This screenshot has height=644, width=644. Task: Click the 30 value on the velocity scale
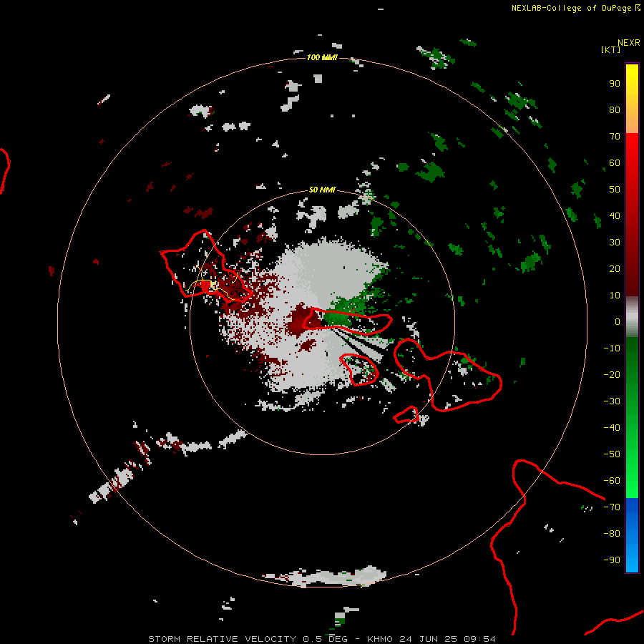pyautogui.click(x=615, y=243)
